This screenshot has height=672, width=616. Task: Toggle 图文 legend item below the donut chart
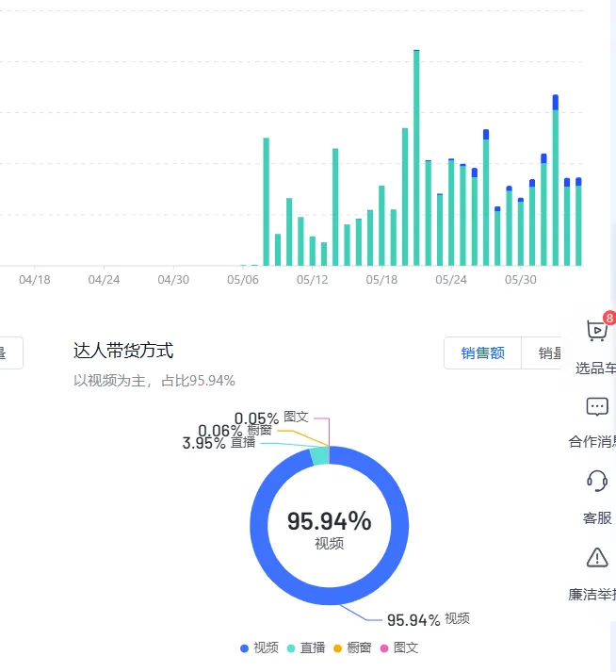click(x=399, y=647)
